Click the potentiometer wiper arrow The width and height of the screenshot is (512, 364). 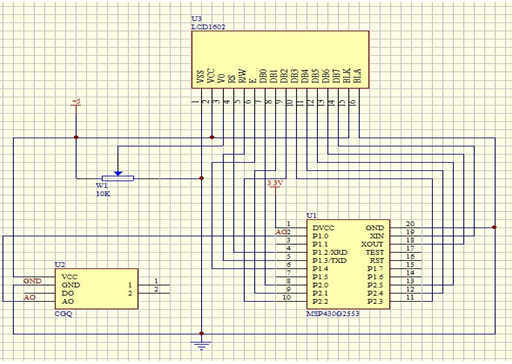point(118,173)
